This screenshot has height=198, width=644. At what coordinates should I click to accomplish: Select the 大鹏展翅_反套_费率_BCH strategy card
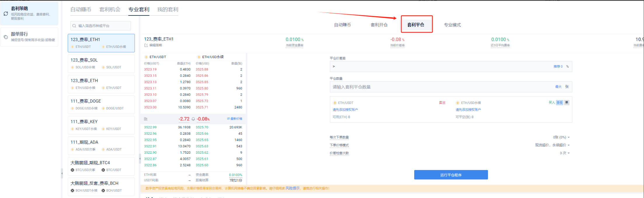(101, 187)
